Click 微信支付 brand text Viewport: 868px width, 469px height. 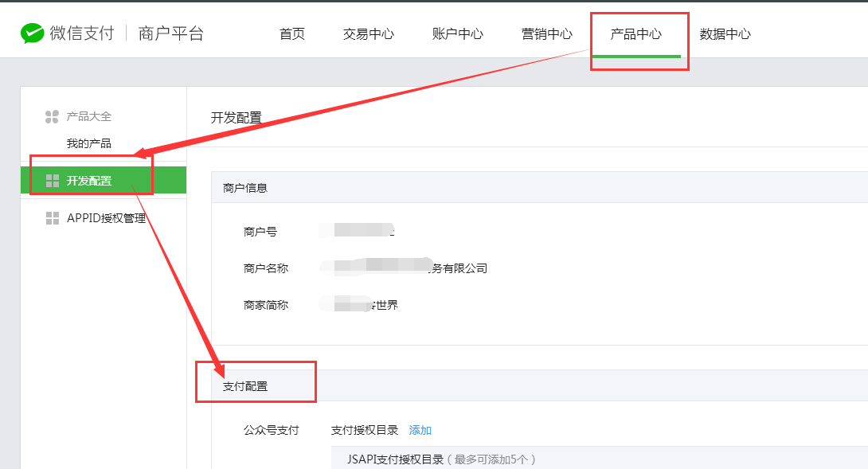point(82,33)
